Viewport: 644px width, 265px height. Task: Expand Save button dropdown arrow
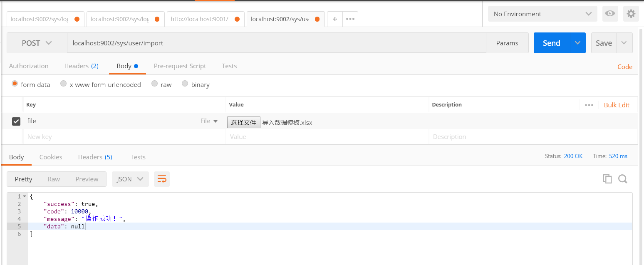(x=624, y=43)
